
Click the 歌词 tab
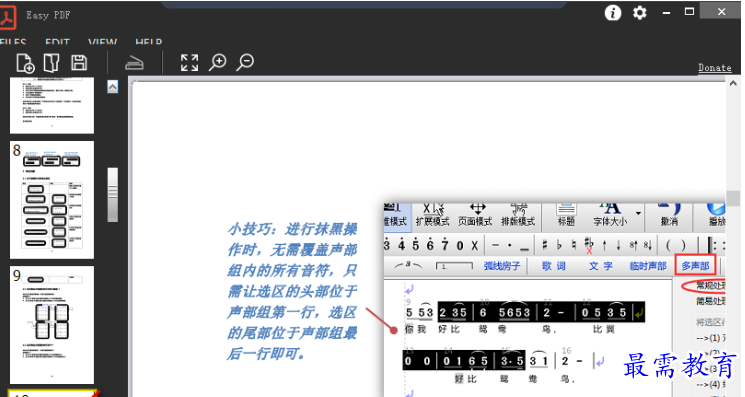tap(554, 266)
